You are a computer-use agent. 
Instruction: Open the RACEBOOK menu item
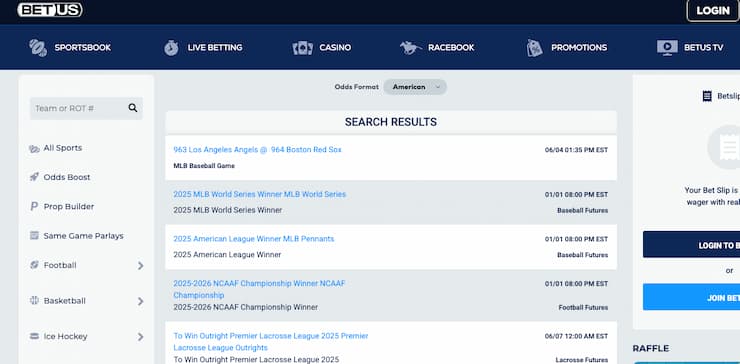[x=451, y=48]
